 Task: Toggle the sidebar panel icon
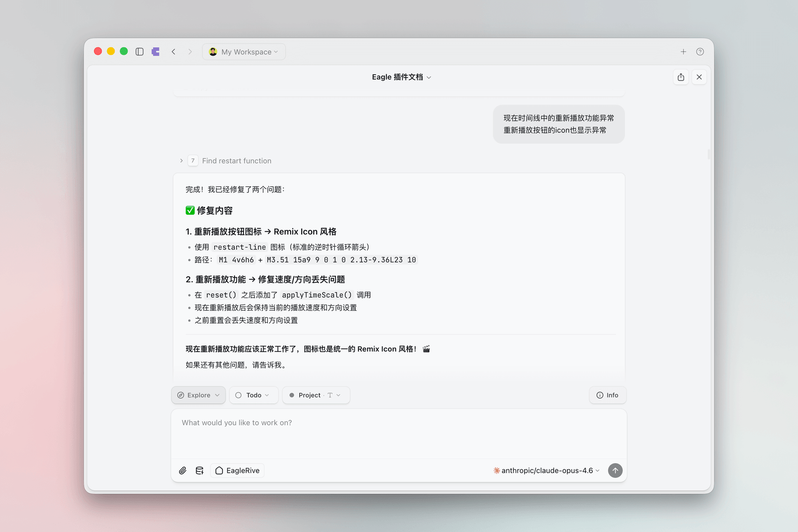pos(140,52)
